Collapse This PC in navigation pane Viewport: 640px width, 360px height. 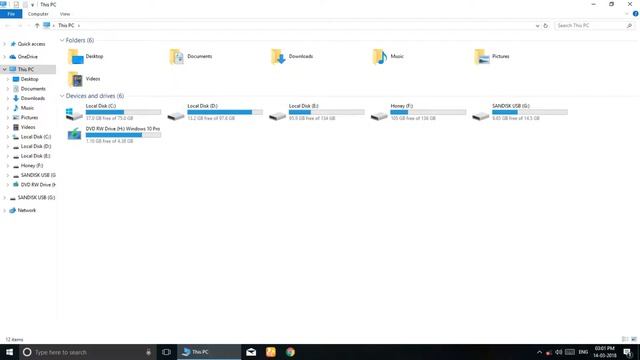[4, 69]
